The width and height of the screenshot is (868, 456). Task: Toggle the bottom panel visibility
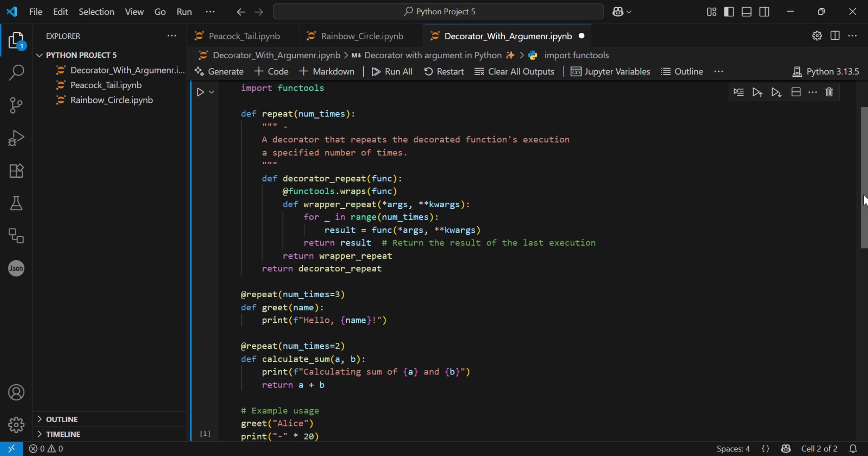[x=746, y=11]
